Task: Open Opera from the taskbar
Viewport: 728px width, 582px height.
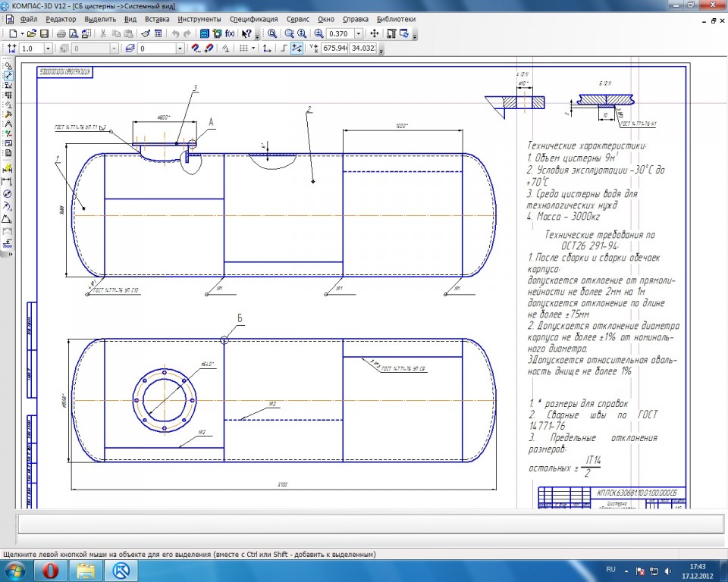Action: click(x=50, y=570)
